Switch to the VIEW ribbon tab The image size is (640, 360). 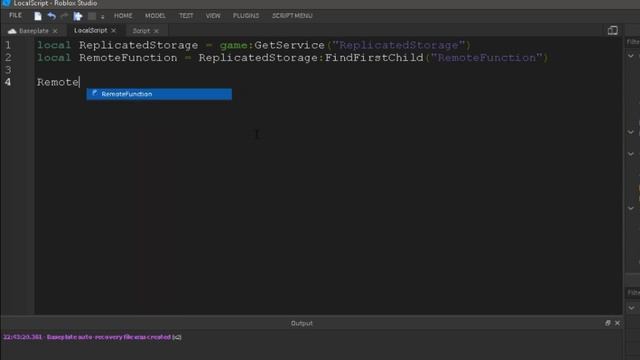pos(213,16)
